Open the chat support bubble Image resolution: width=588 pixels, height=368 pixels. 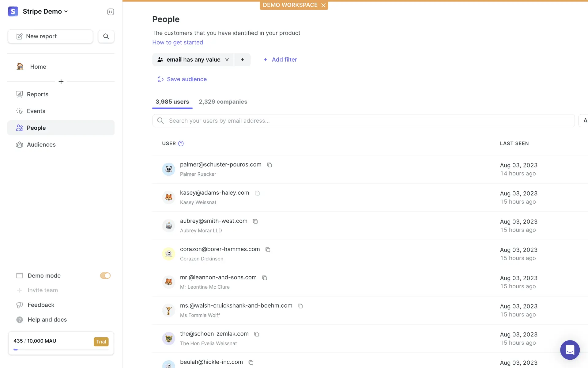(570, 350)
